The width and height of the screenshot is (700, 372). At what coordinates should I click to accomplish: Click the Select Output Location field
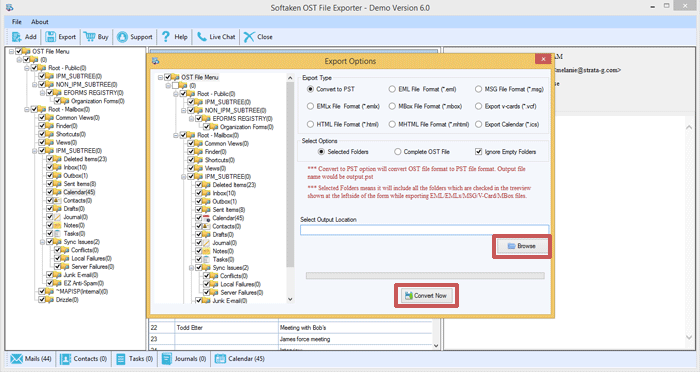pyautogui.click(x=425, y=230)
